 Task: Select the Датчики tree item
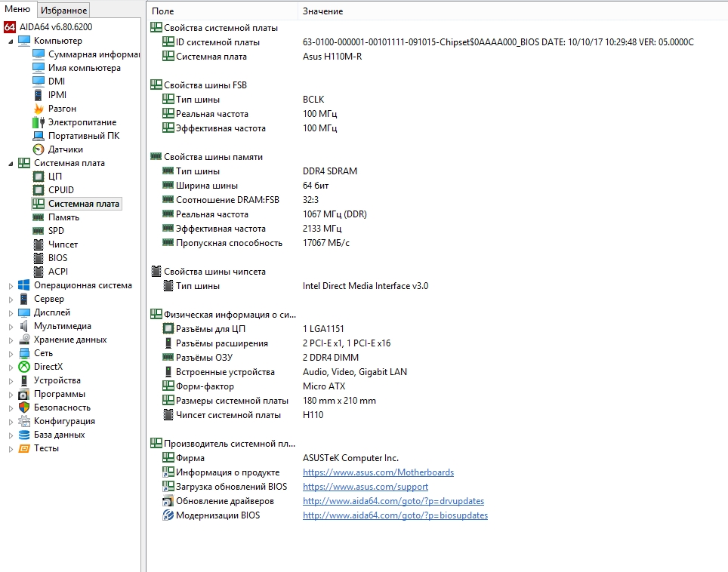click(66, 149)
